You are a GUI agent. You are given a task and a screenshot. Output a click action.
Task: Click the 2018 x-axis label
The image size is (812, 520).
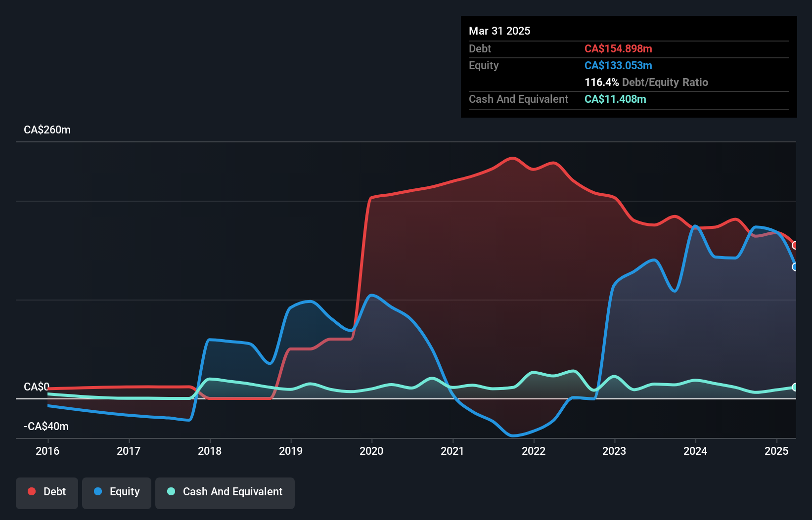[x=210, y=451]
